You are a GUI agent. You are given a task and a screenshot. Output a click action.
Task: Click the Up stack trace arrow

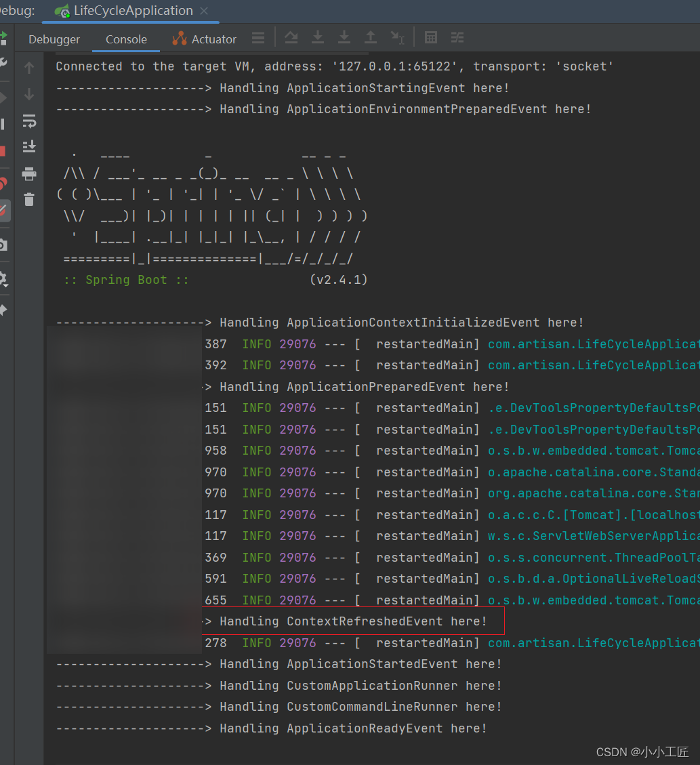click(29, 67)
